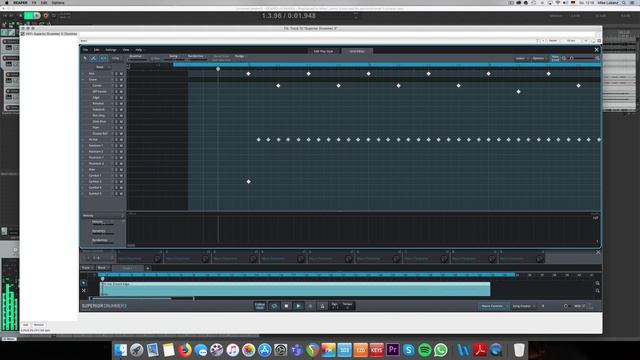
Task: Open the Trash in the Dock
Action: [x=519, y=350]
